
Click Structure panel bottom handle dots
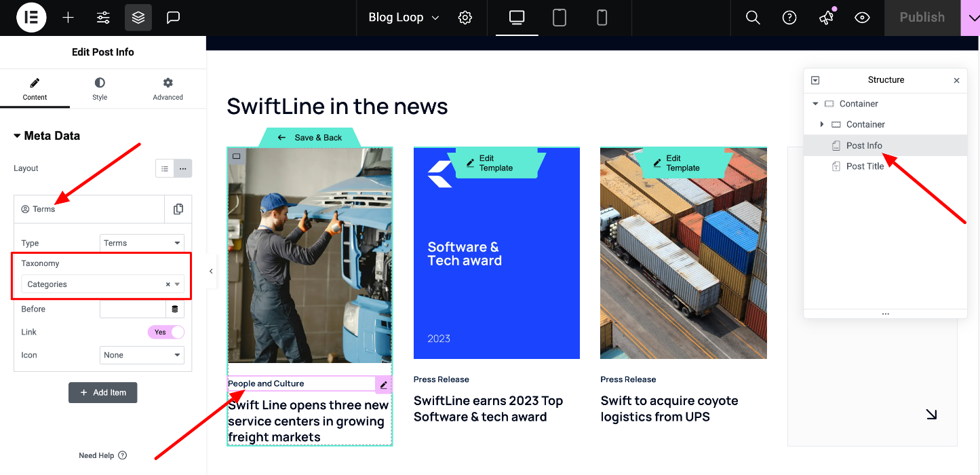pyautogui.click(x=885, y=313)
